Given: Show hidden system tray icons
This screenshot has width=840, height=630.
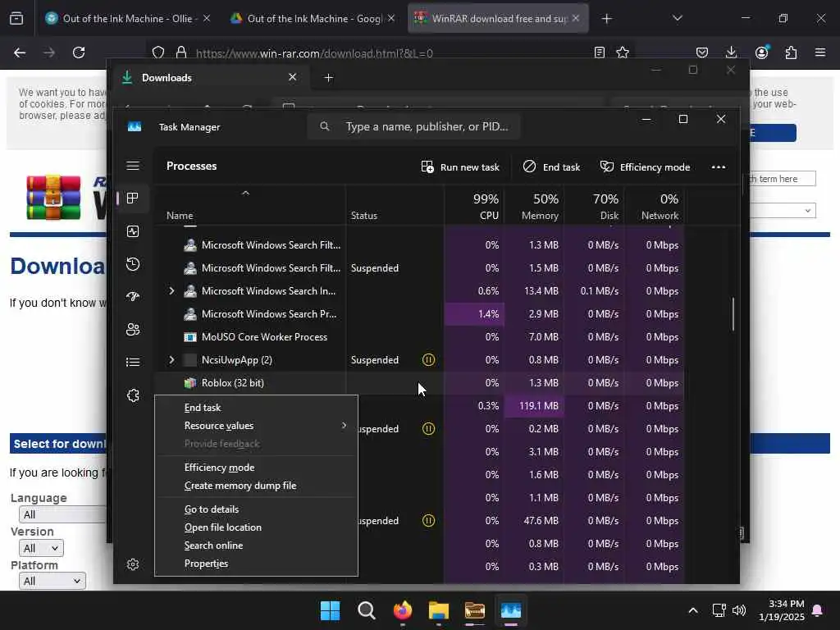Looking at the screenshot, I should click(x=692, y=610).
